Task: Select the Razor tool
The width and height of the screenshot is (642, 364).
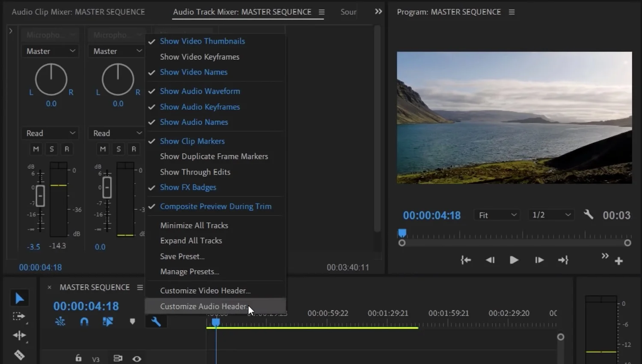Action: pos(19,355)
